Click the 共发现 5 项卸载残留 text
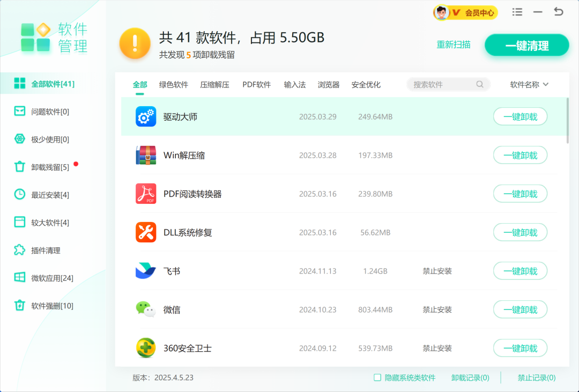The height and width of the screenshot is (392, 579). (x=197, y=55)
